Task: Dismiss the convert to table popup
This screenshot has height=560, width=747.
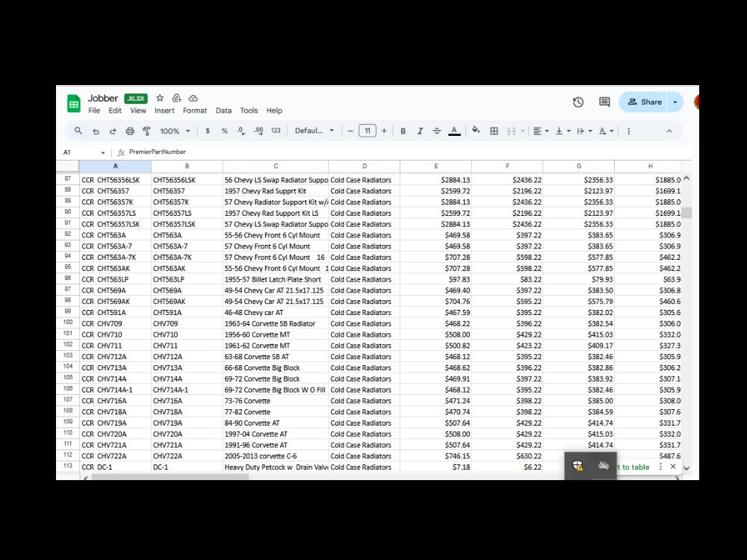Action: click(673, 466)
